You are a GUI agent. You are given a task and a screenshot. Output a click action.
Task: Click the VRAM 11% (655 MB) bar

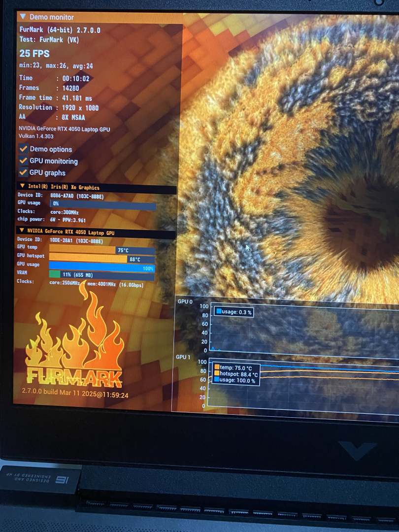(102, 275)
